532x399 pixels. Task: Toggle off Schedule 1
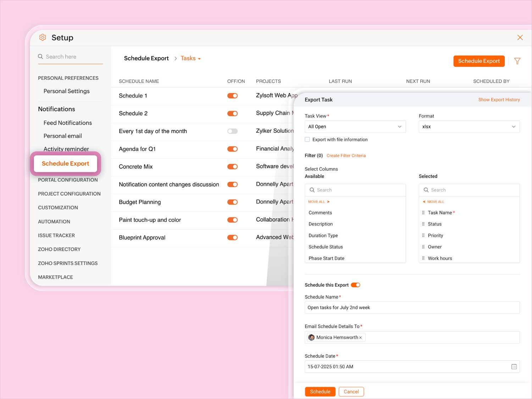point(232,96)
